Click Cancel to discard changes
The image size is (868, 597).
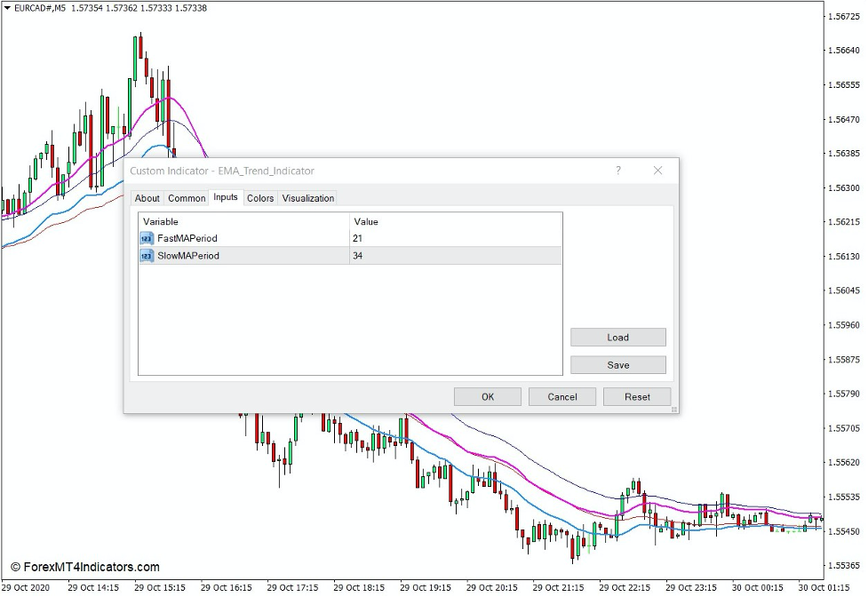tap(561, 396)
